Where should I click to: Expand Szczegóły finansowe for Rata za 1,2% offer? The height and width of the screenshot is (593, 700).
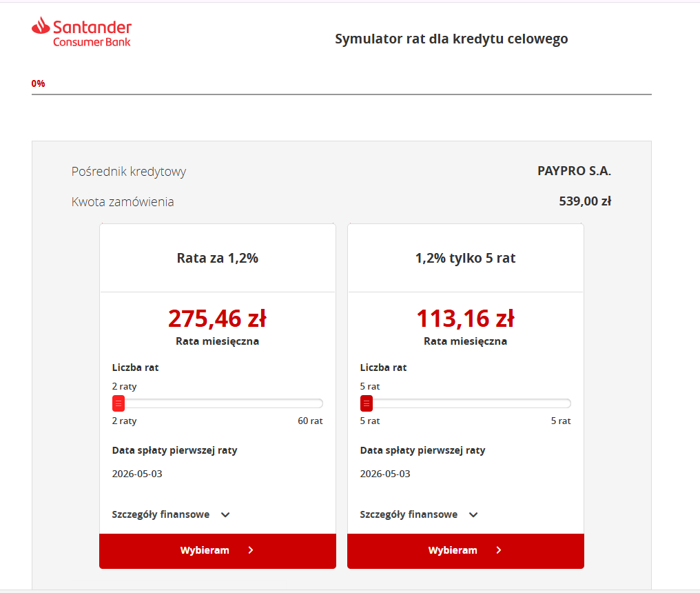coord(161,514)
